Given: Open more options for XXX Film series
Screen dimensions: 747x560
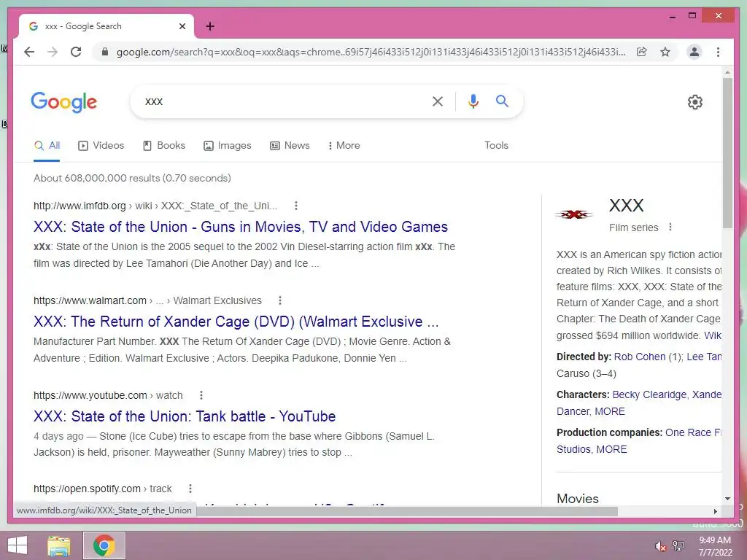Looking at the screenshot, I should point(670,227).
